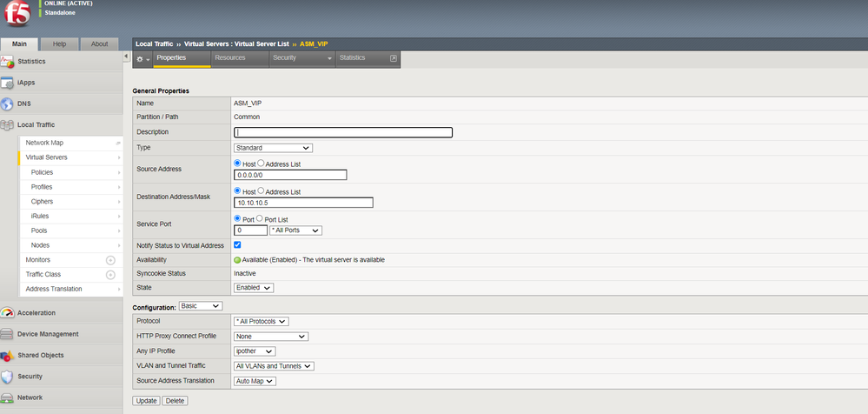The height and width of the screenshot is (414, 868).
Task: Select Address List radio for Source Address
Action: click(262, 164)
